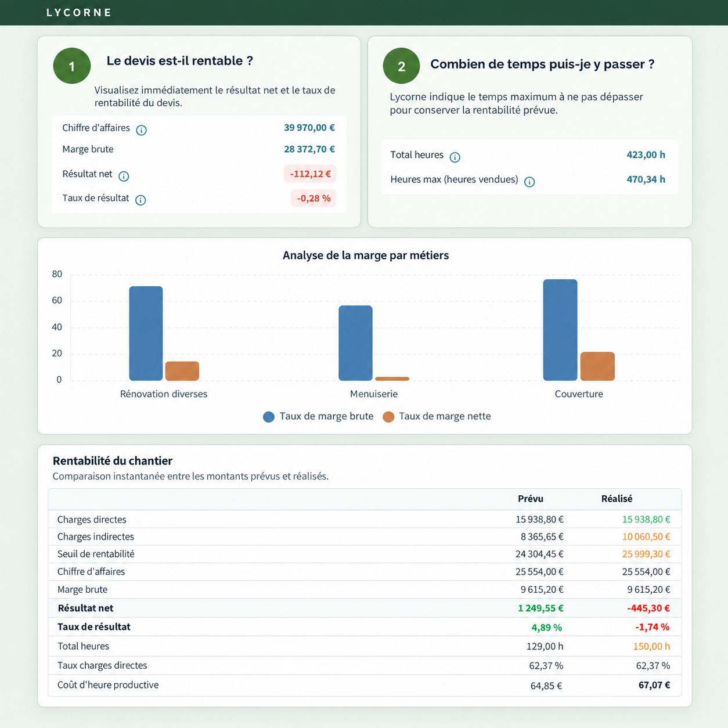Image resolution: width=728 pixels, height=728 pixels.
Task: Click the red rate -1,74 %
Action: click(x=653, y=628)
